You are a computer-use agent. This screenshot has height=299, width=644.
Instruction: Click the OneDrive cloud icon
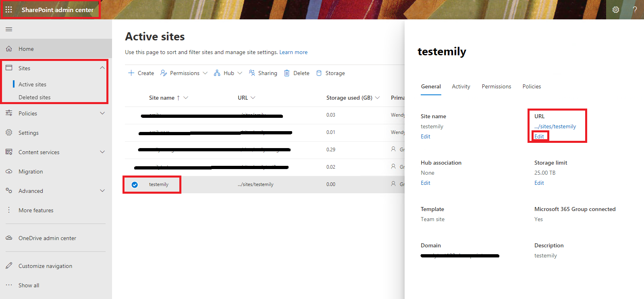click(9, 238)
